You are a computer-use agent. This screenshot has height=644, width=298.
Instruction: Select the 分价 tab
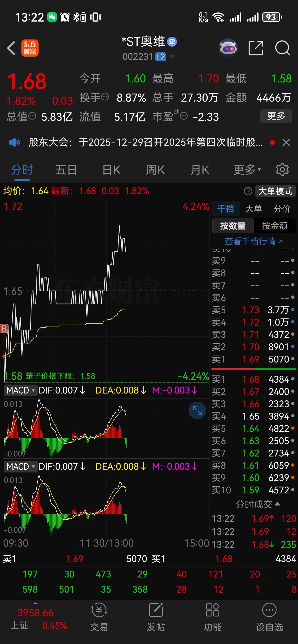coord(282,209)
